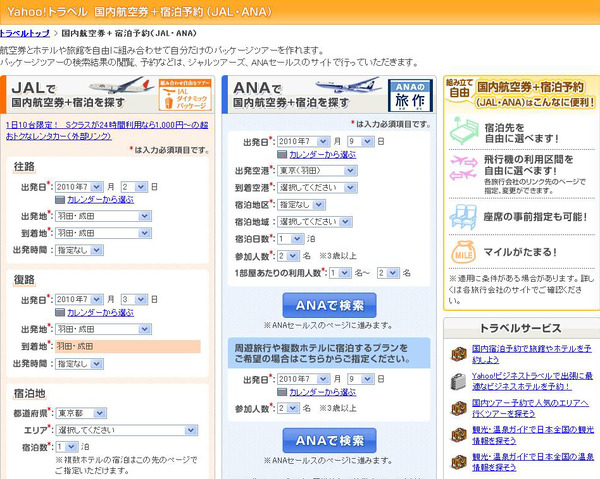Click the calendar icon in JAL 往路 section
Image resolution: width=600 pixels, height=479 pixels.
pos(60,201)
